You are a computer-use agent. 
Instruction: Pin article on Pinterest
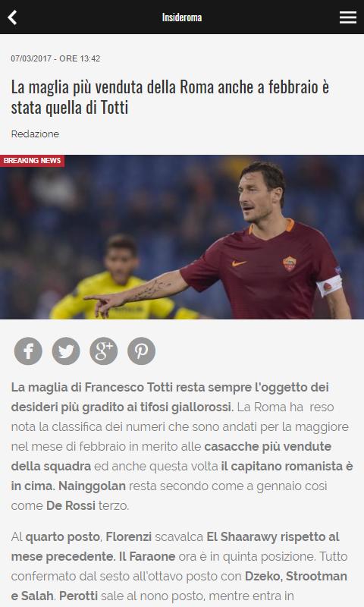142,351
